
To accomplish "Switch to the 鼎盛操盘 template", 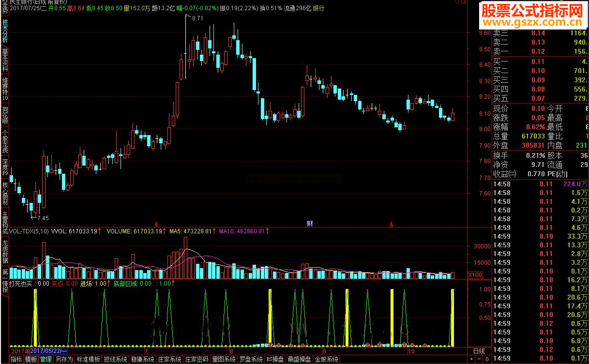I will coord(299,360).
